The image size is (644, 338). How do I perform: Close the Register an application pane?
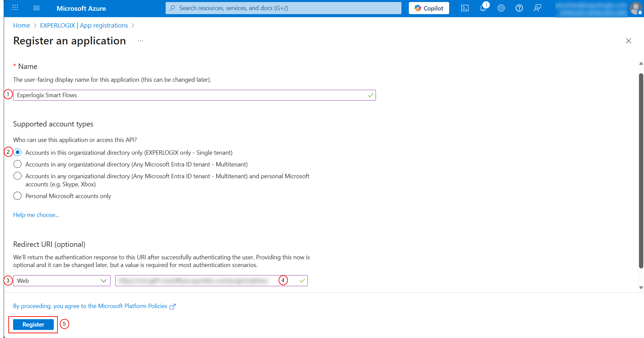tap(629, 41)
